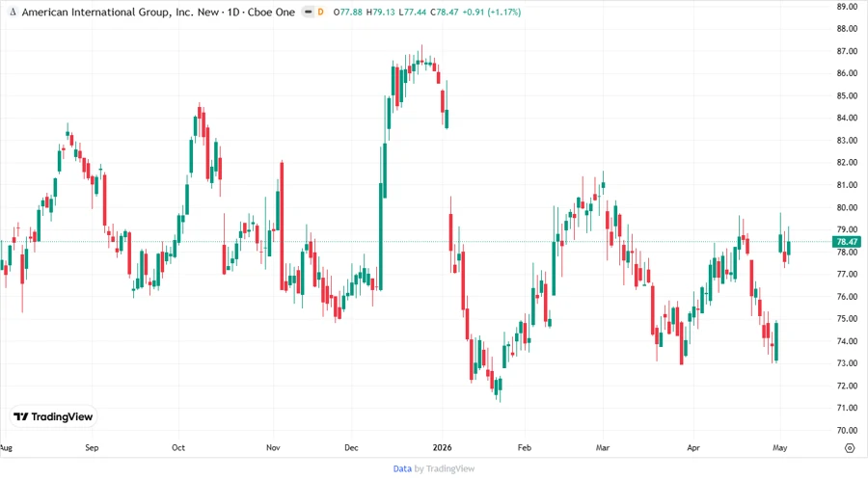Click the AIG symbol logo icon
Screen dimensions: 868x480
pos(13,13)
